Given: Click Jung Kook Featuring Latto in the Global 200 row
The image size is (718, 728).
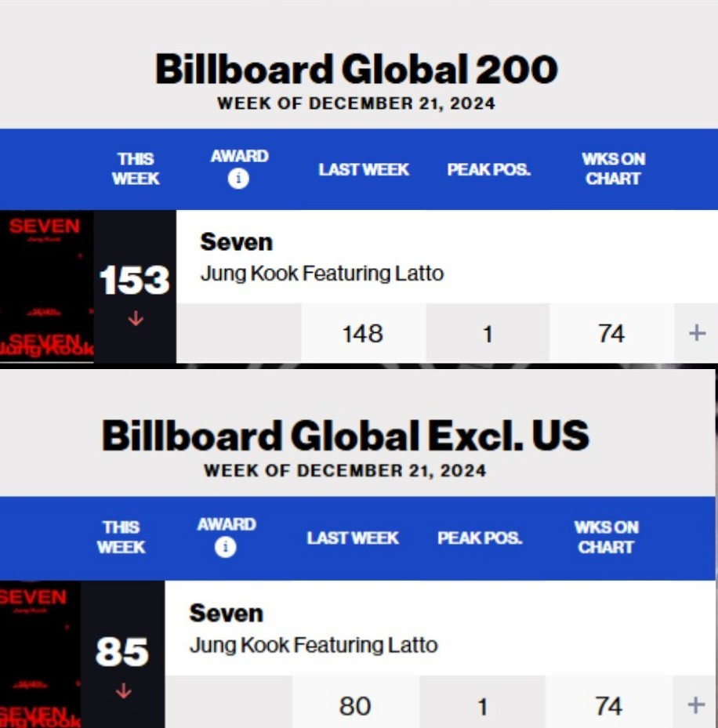Looking at the screenshot, I should 321,273.
